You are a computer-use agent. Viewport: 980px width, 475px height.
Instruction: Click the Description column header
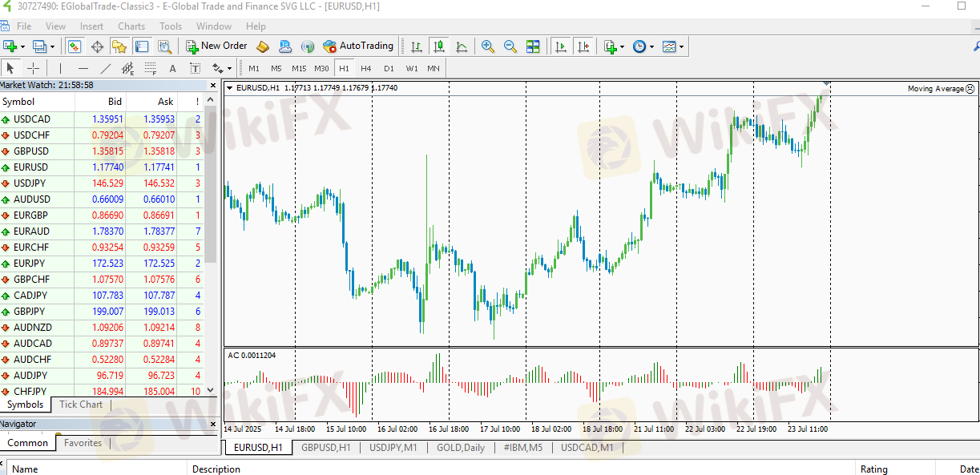(x=521, y=469)
